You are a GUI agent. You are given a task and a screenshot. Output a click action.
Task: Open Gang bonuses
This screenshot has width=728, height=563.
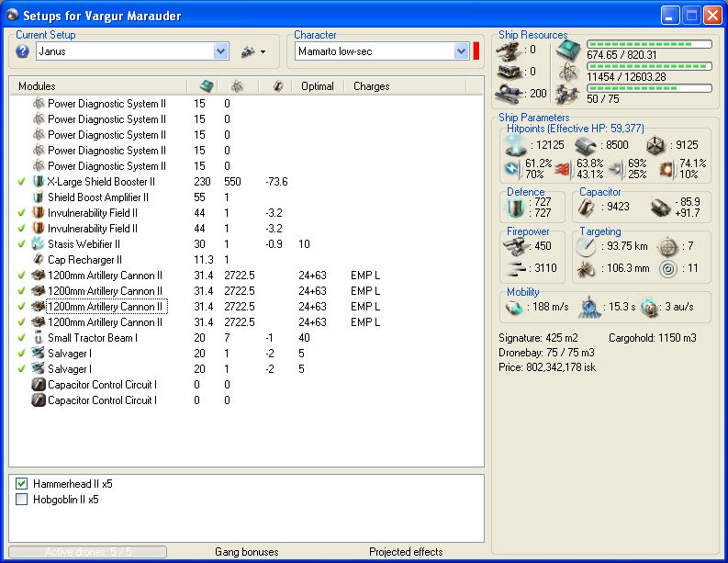246,552
